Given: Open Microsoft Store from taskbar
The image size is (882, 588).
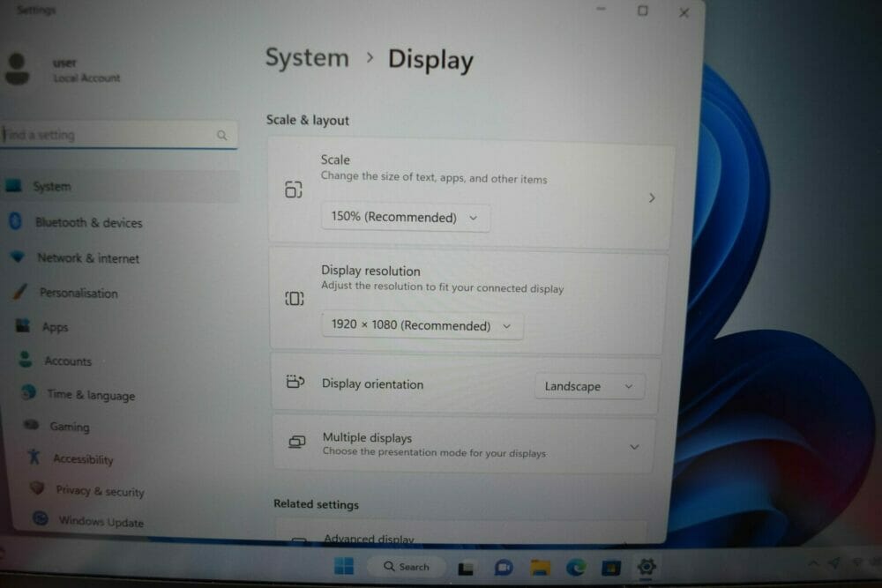Looking at the screenshot, I should click(x=611, y=568).
